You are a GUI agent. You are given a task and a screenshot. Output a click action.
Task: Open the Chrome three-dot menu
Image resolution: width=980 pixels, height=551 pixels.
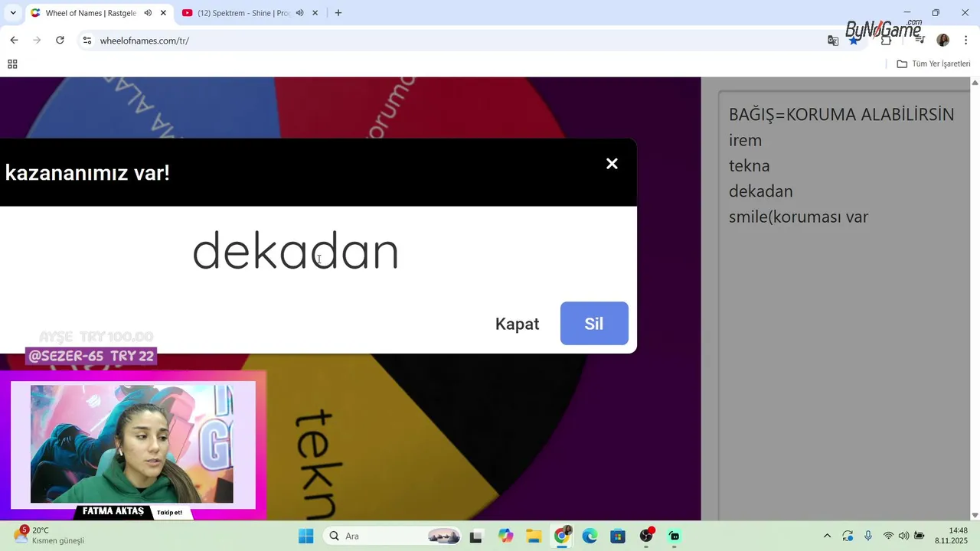coord(965,41)
